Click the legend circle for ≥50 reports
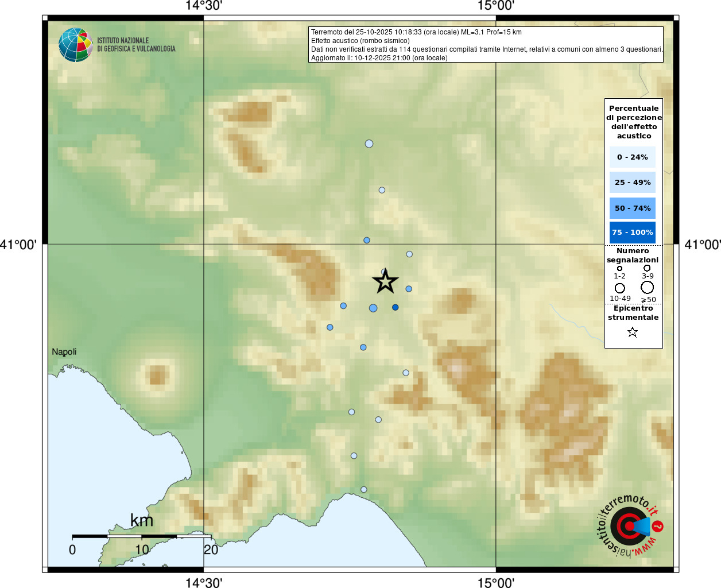Image resolution: width=721 pixels, height=588 pixels. [648, 287]
